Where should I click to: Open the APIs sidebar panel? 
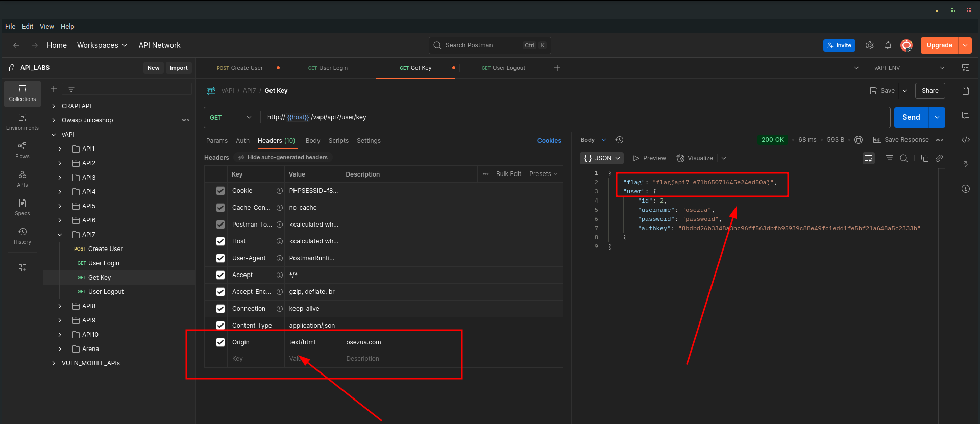[x=22, y=179]
